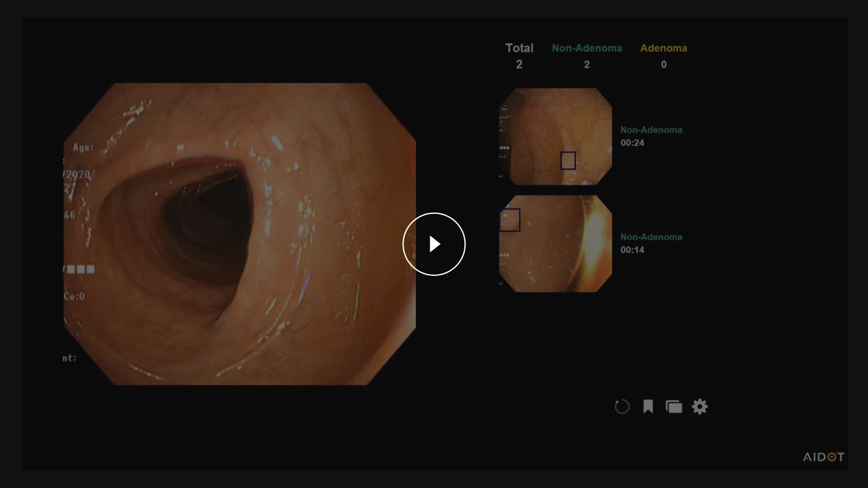Select the Total detections filter
868x488 pixels.
[x=519, y=48]
